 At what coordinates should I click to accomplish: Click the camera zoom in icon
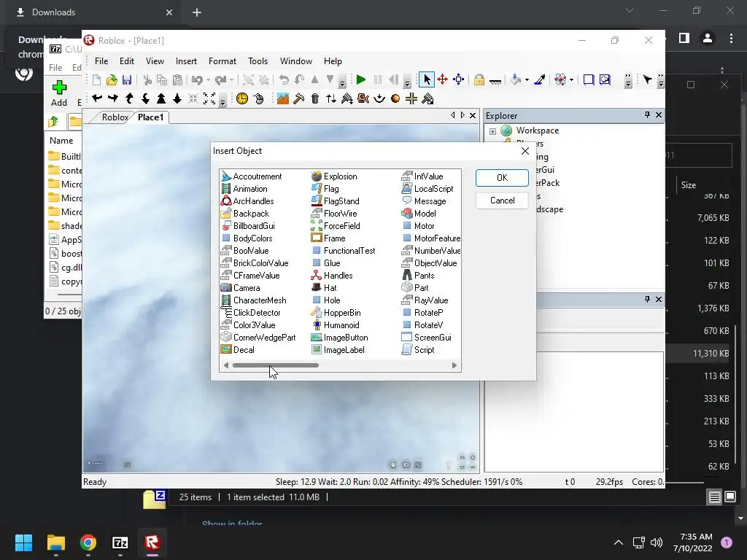pyautogui.click(x=161, y=98)
